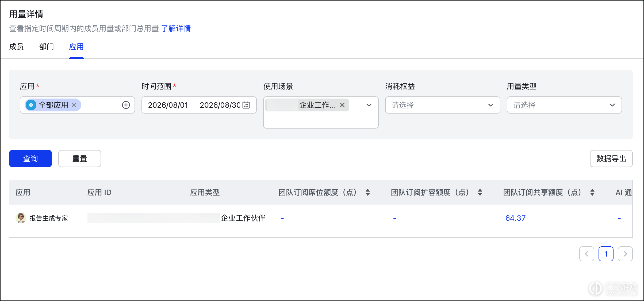This screenshot has width=644, height=301.
Task: Click the 报告生成专家 avatar
Action: pos(21,218)
